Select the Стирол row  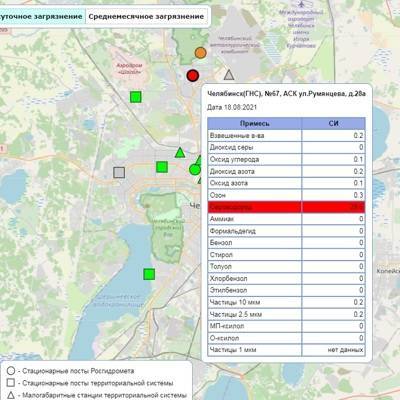pyautogui.click(x=286, y=255)
